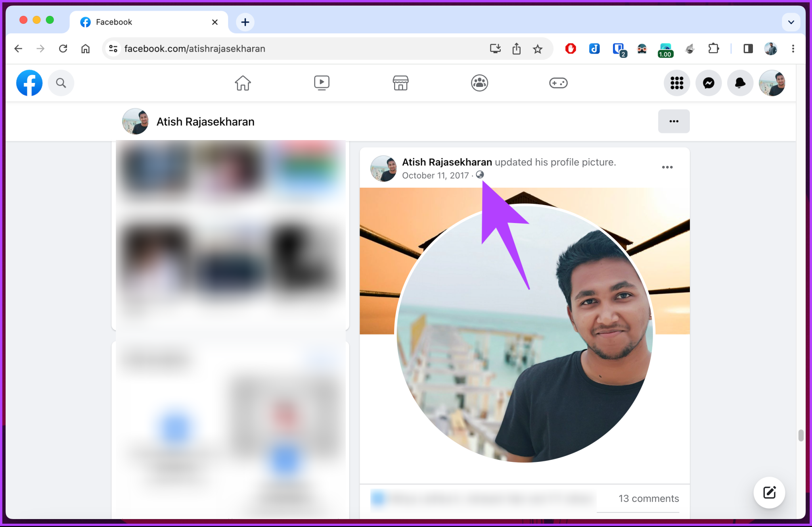Screen dimensions: 812x527
Task: Open Facebook search via magnifying glass
Action: (61, 83)
